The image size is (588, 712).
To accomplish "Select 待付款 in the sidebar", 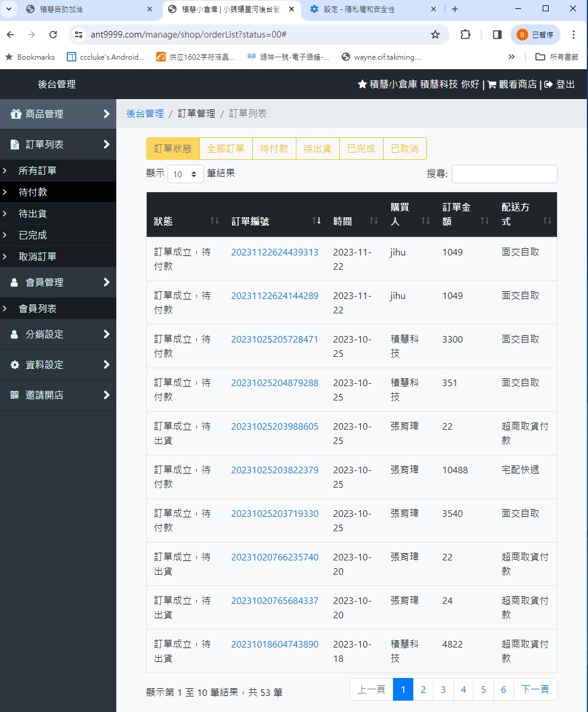I will click(x=58, y=192).
